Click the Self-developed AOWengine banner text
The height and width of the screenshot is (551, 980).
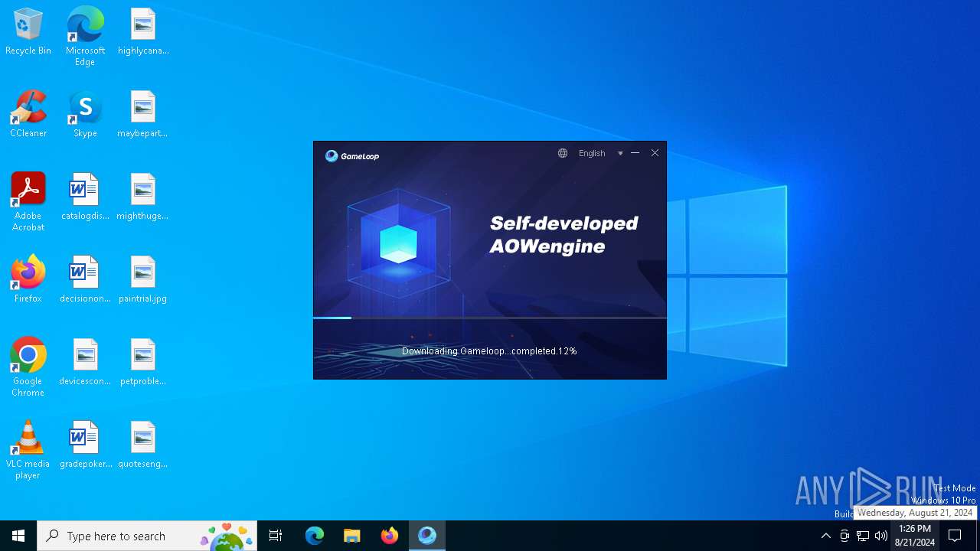click(x=564, y=234)
